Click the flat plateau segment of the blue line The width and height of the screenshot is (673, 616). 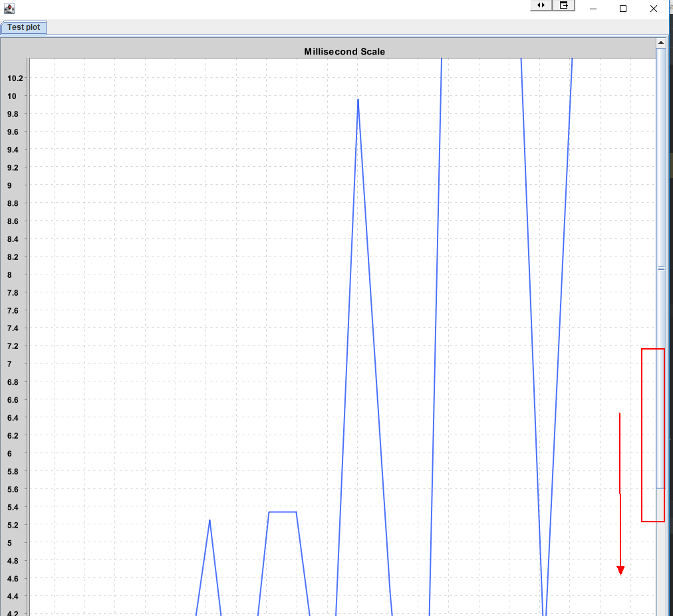(x=282, y=512)
